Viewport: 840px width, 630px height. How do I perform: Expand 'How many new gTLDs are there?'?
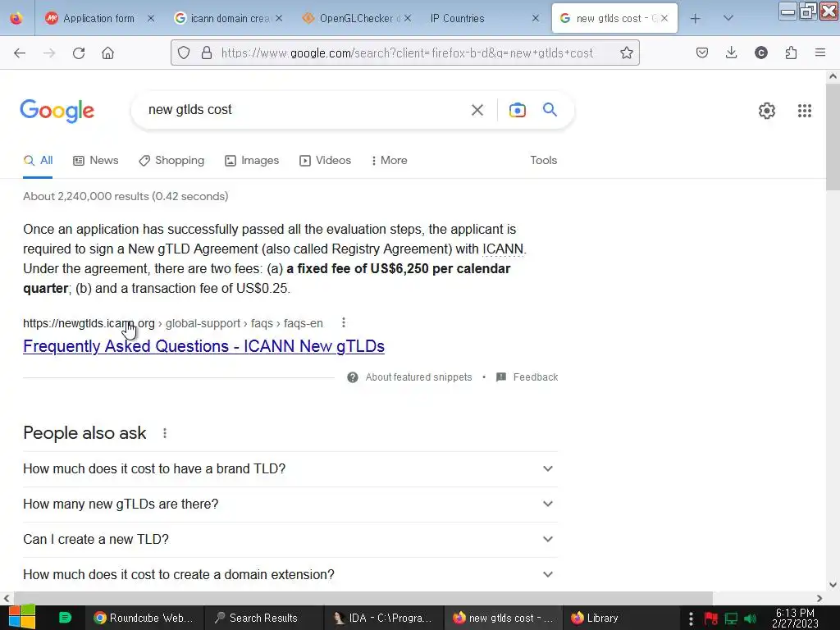click(290, 504)
